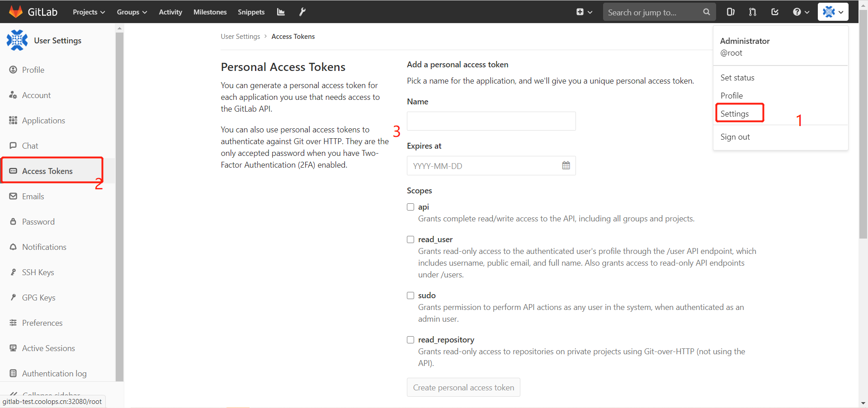The image size is (868, 408).
Task: Select Set status in user menu
Action: click(737, 78)
